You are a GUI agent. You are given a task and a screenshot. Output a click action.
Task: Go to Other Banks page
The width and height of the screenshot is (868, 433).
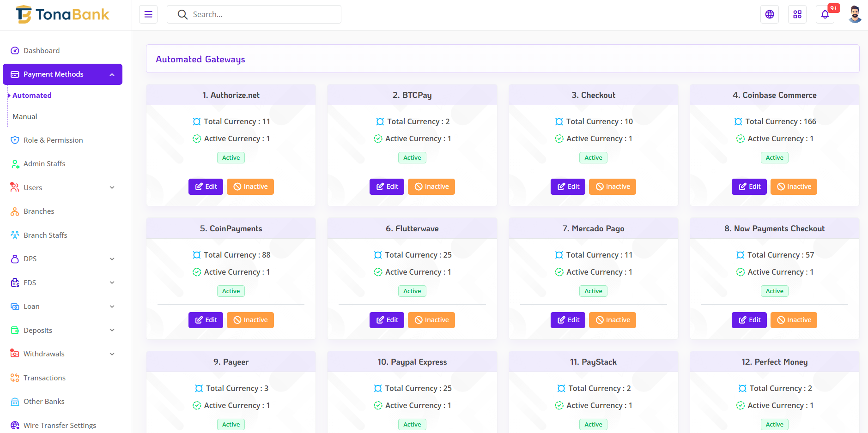(44, 402)
